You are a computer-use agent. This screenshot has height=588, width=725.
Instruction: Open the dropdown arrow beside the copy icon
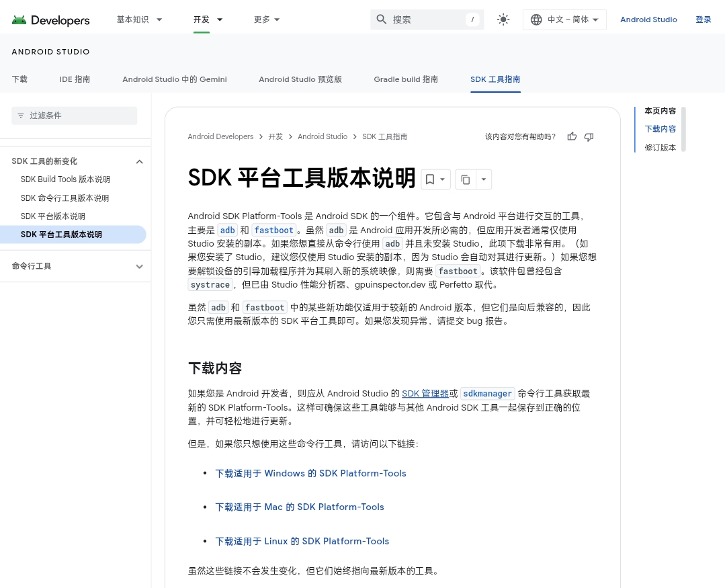point(484,179)
